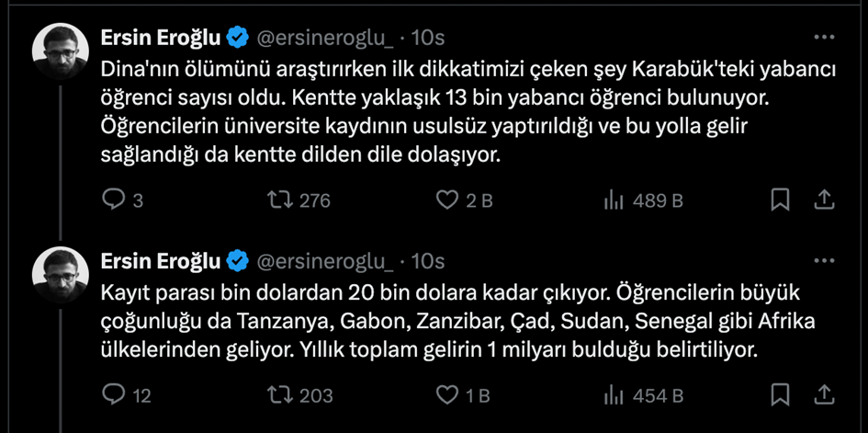Share the second tweet
Screen dimensions: 868x433
click(824, 395)
